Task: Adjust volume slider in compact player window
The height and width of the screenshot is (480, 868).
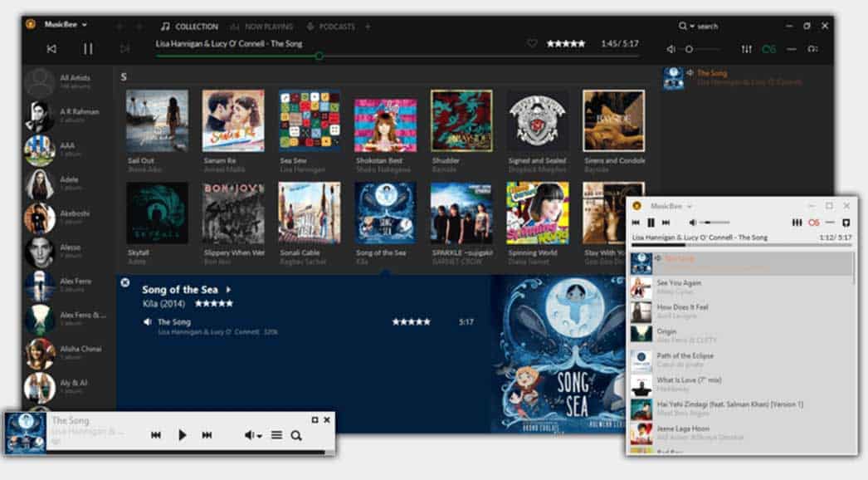Action: tap(714, 223)
